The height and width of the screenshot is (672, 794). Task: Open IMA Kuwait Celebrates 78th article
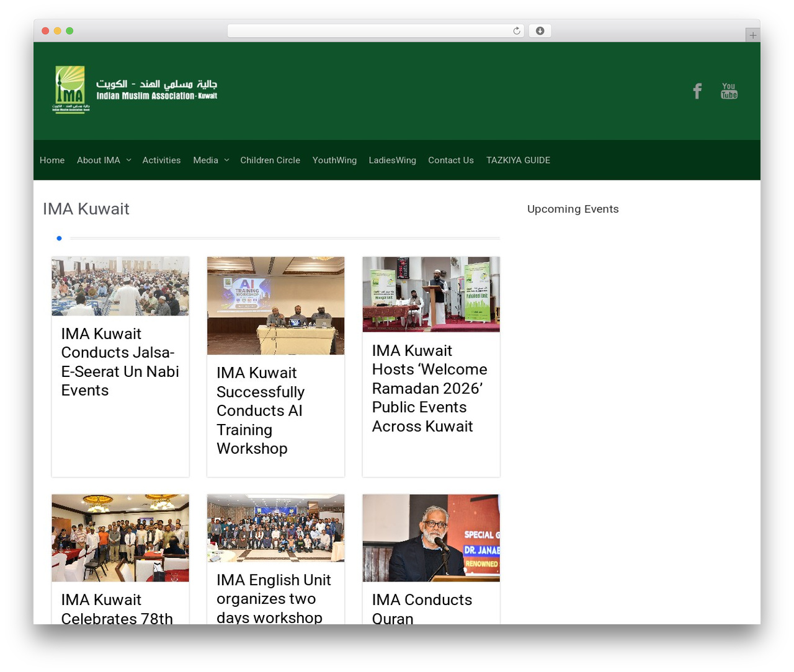click(117, 608)
